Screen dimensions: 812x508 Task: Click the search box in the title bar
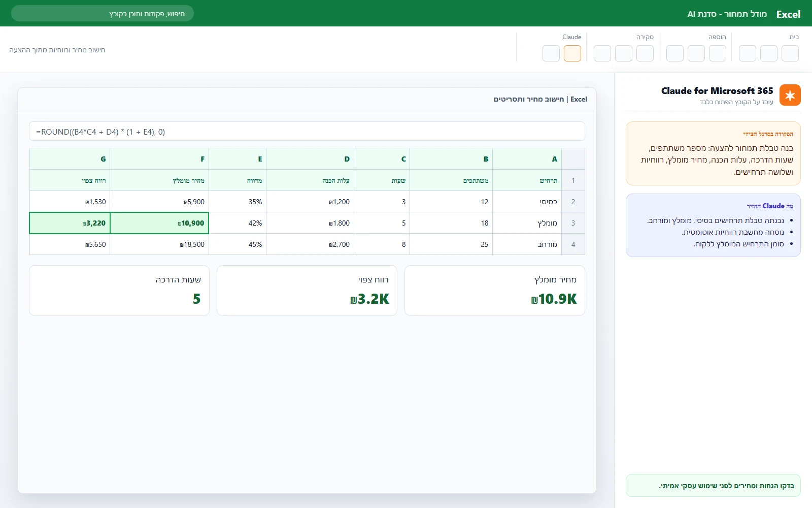103,13
